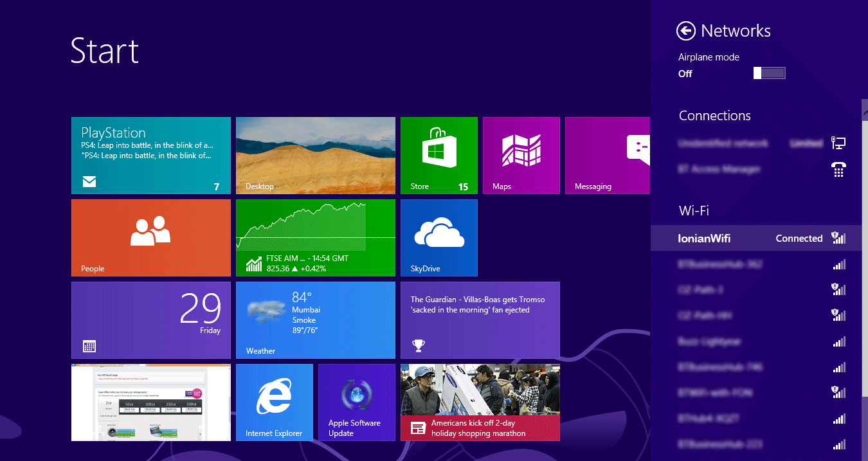Click signal bars icon of Buzz-Lightyear network
868x461 pixels.
coord(839,341)
